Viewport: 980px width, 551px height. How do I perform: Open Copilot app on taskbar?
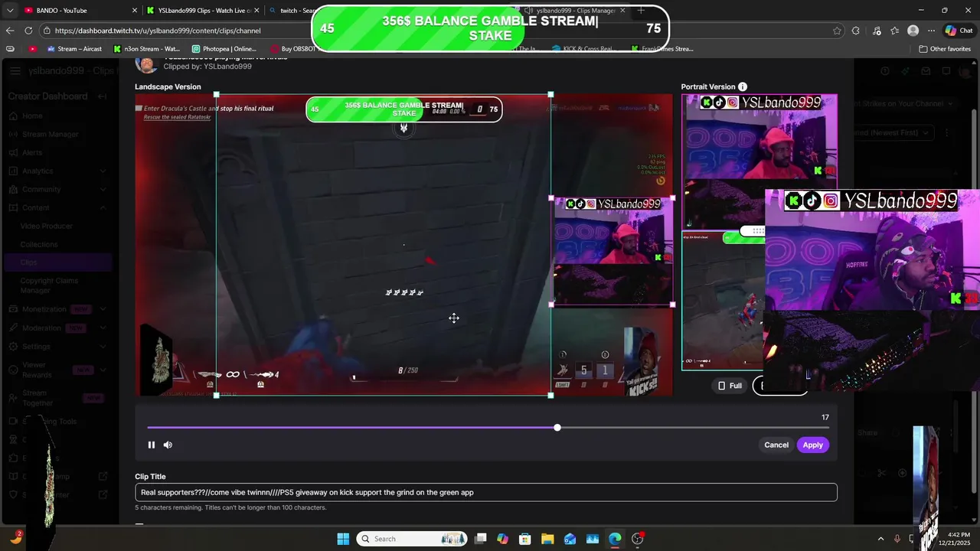click(x=502, y=539)
